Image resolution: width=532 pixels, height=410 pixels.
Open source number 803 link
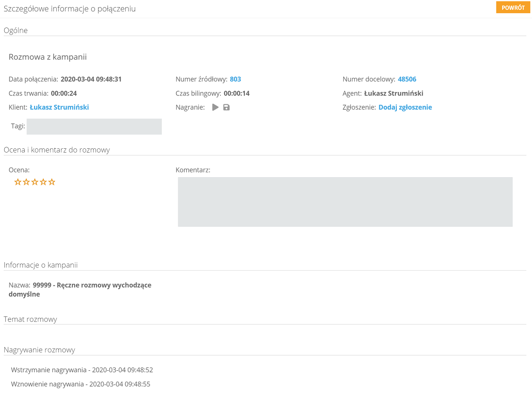click(x=235, y=79)
